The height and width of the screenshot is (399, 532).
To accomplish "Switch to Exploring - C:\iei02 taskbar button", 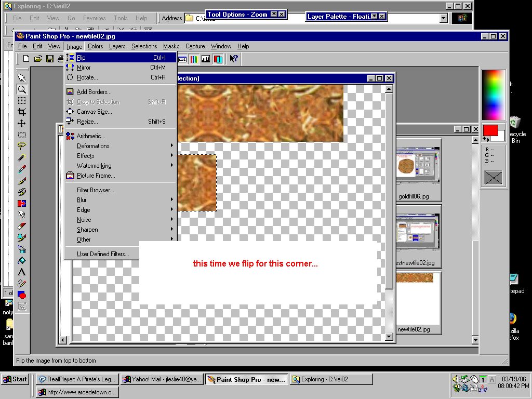I will pos(331,379).
